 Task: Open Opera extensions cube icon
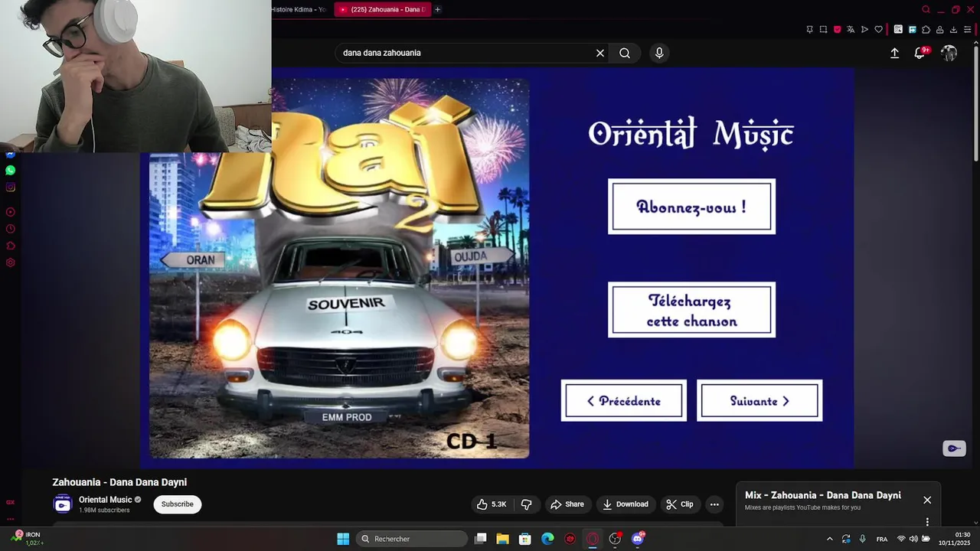[x=926, y=29]
